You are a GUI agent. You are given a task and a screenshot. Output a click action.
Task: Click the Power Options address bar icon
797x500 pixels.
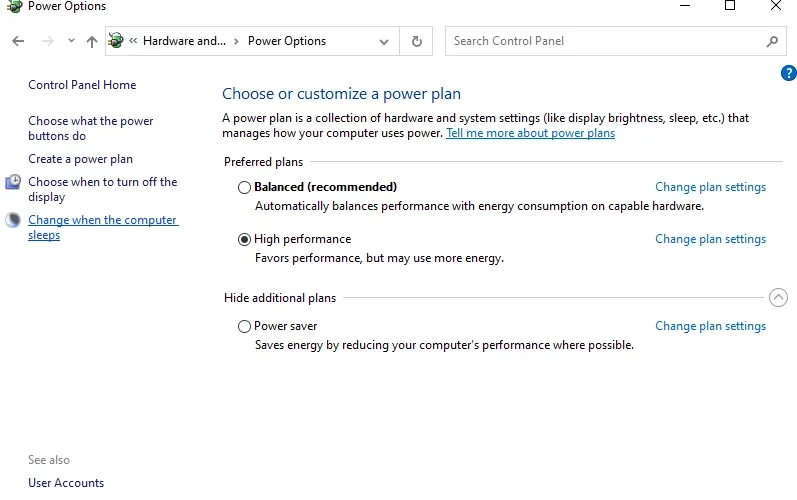point(116,41)
